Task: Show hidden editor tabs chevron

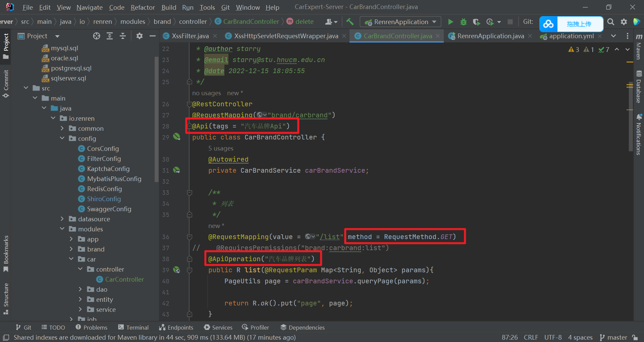Action: point(613,36)
